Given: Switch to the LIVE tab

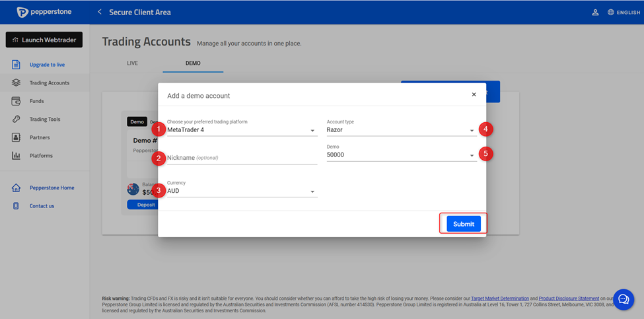Looking at the screenshot, I should pyautogui.click(x=132, y=63).
